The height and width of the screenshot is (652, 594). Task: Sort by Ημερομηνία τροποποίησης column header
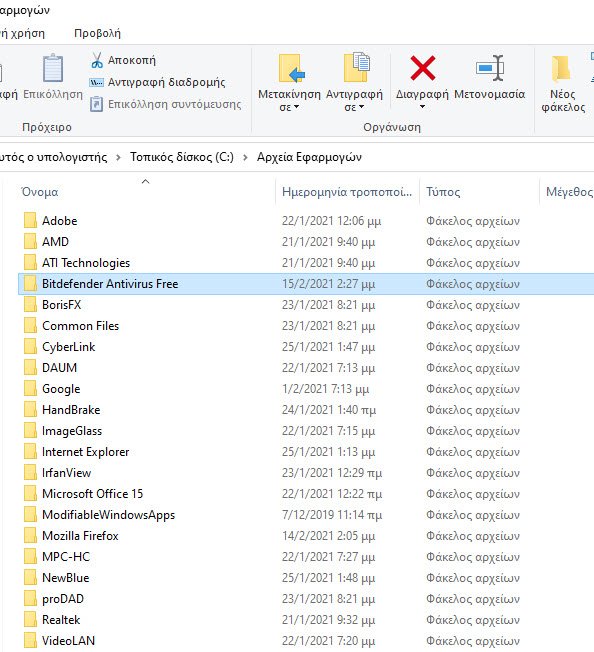click(x=347, y=192)
